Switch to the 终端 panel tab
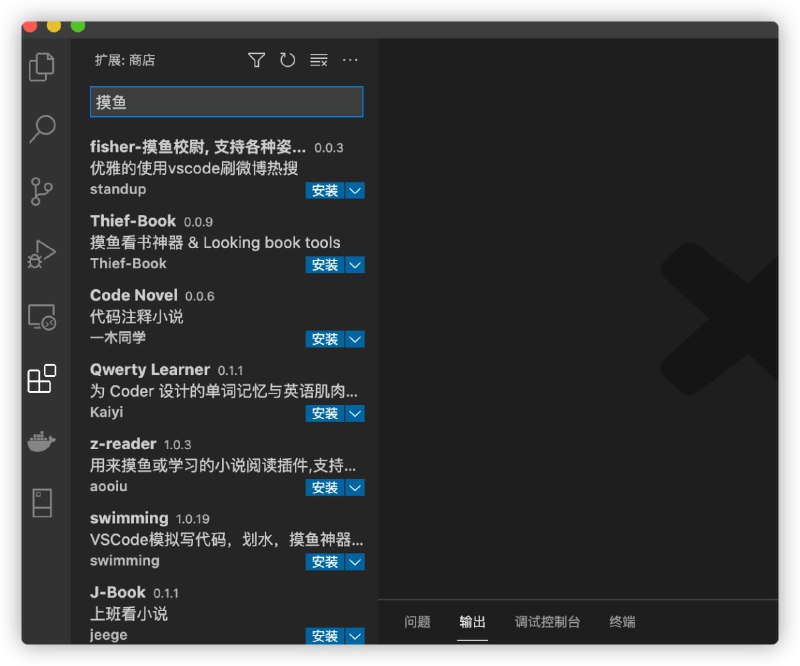This screenshot has height=666, width=800. [622, 622]
